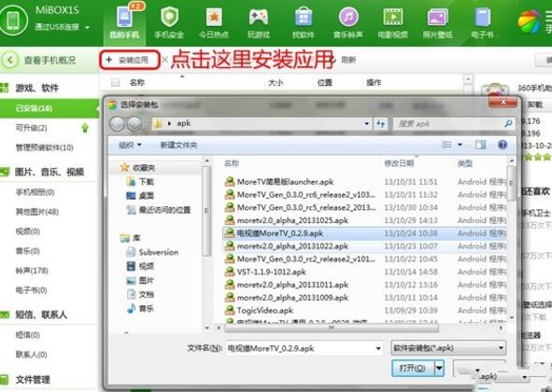
Task: Select 可升级(2) in sidebar
Action: 32,128
